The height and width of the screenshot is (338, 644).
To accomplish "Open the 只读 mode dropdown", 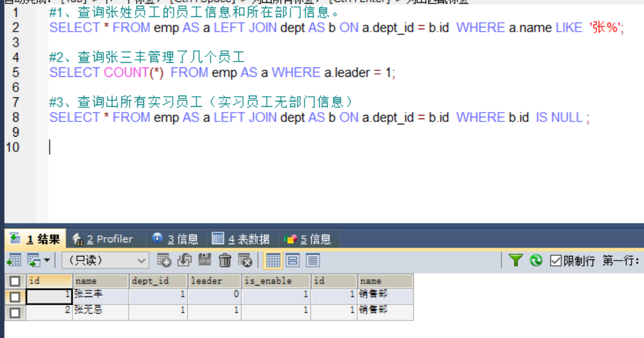I will 104,260.
